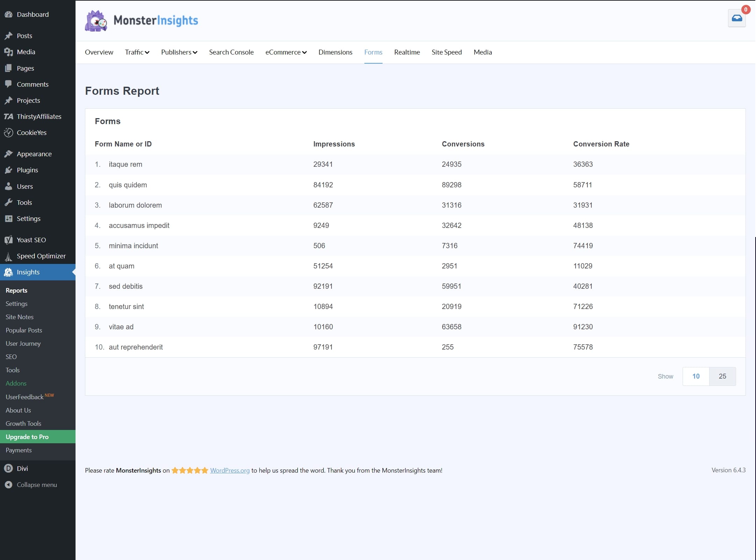Scroll down the forms table list

click(722, 376)
